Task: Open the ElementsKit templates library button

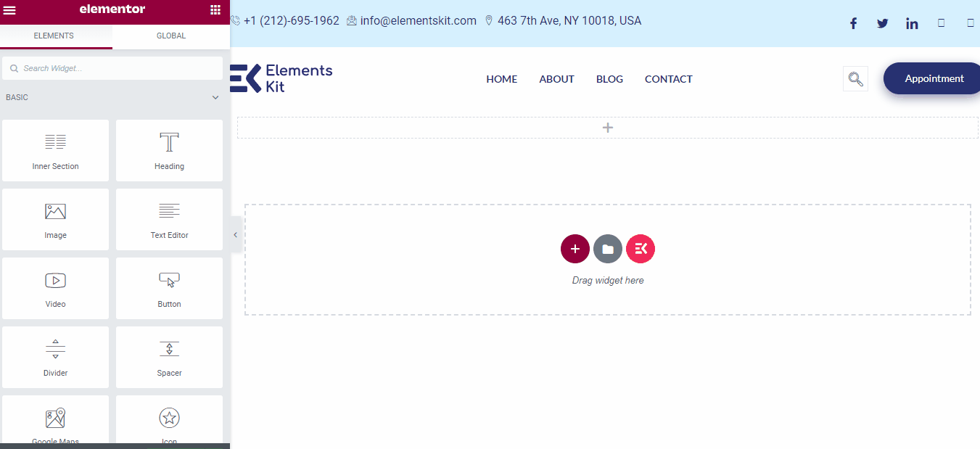Action: point(641,249)
